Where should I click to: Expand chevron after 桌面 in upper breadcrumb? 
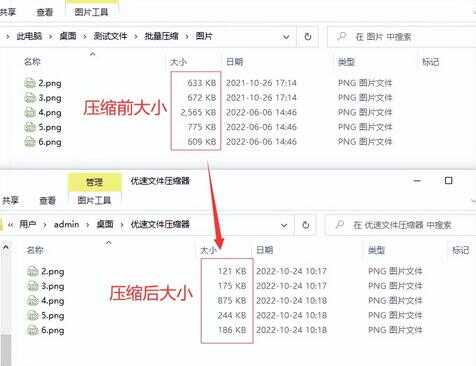click(85, 36)
